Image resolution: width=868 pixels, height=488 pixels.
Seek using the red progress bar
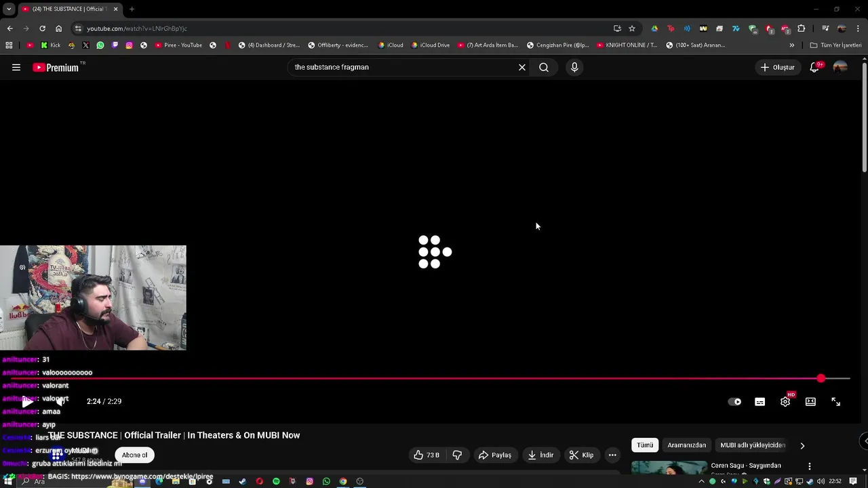click(x=429, y=378)
